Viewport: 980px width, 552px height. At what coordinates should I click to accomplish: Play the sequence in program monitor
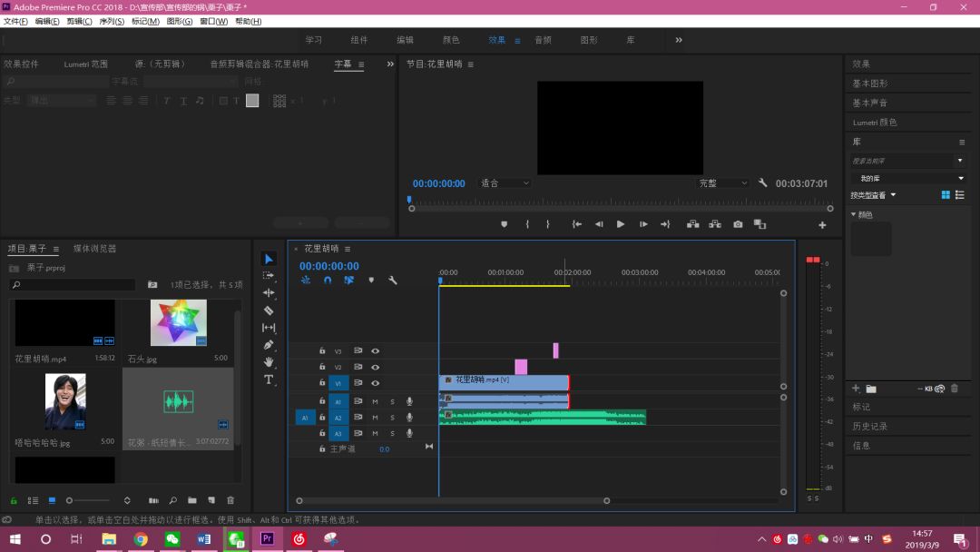(x=621, y=224)
